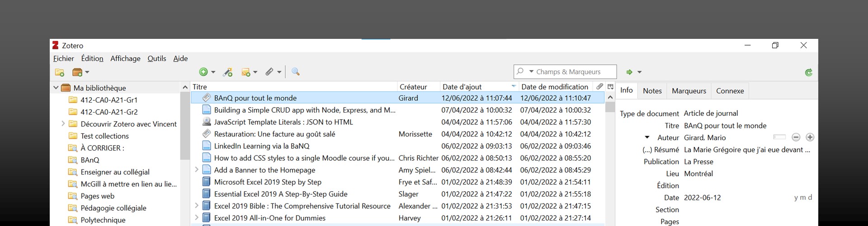Expand Découvrir Zotero avec Vincent collection
The image size is (868, 226).
pyautogui.click(x=63, y=123)
